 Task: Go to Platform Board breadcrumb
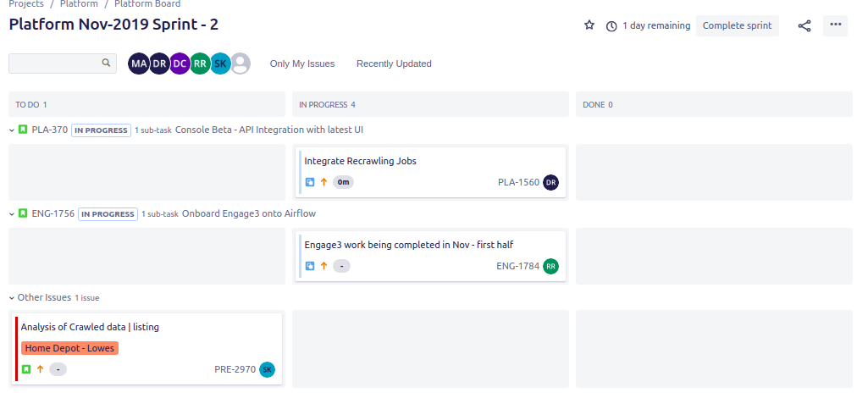[x=147, y=4]
